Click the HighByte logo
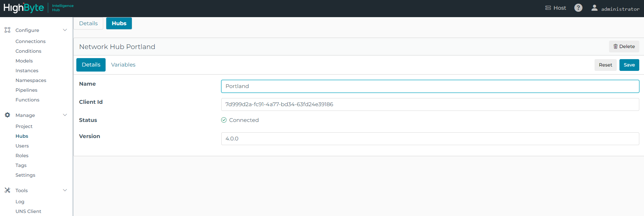This screenshot has height=216, width=644. pos(24,8)
